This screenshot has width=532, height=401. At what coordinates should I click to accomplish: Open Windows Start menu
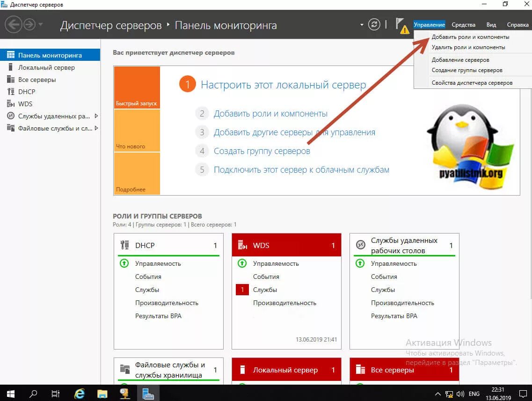click(x=11, y=394)
